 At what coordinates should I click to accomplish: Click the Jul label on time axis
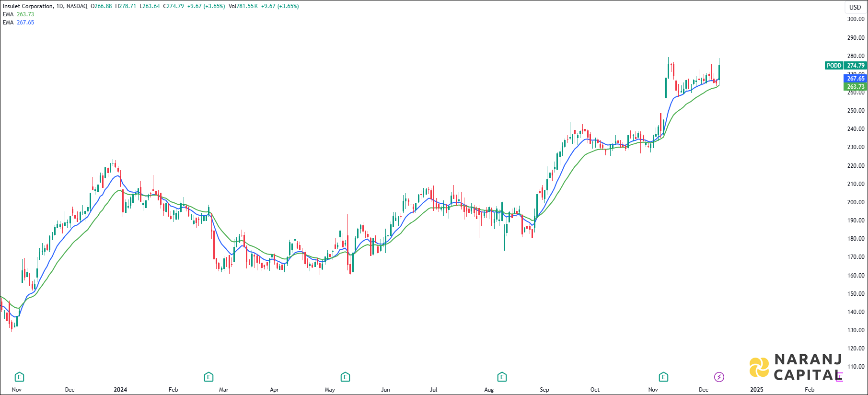[x=433, y=390]
